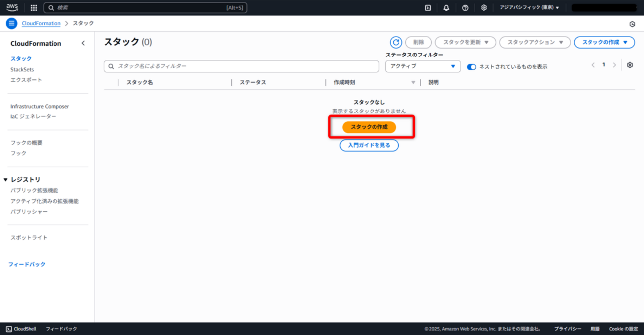
Task: Click page number 1 in pagination
Action: [x=604, y=65]
